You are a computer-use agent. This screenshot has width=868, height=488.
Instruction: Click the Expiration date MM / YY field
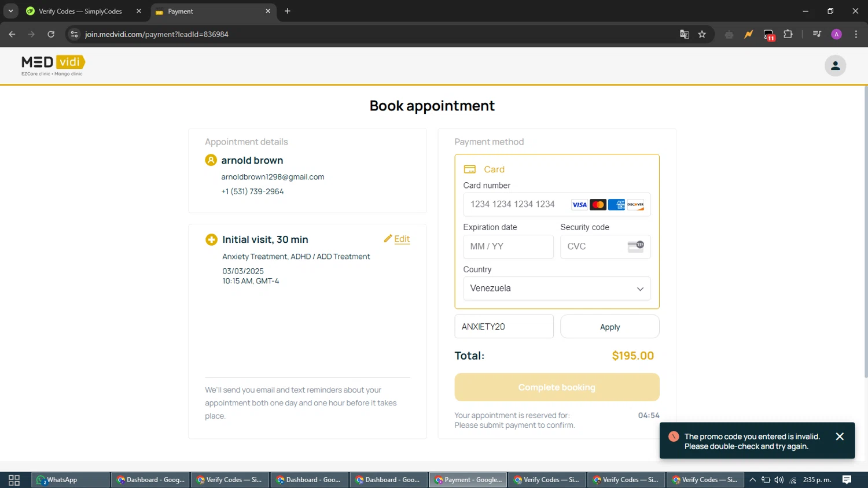coord(508,246)
